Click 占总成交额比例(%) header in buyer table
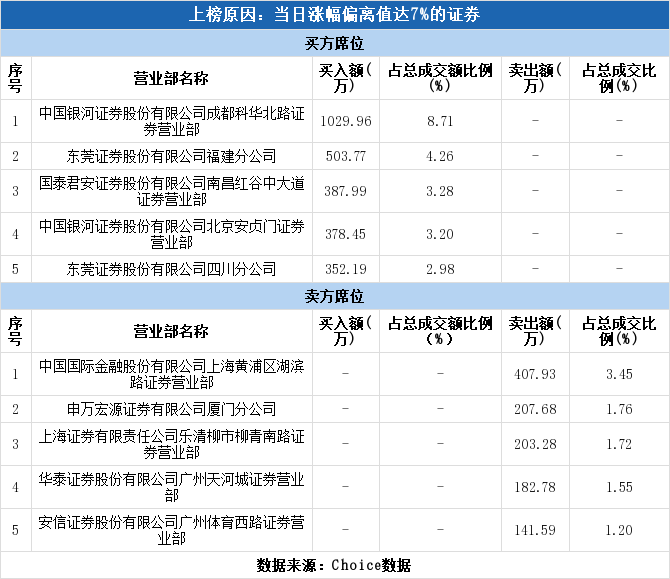 440,79
